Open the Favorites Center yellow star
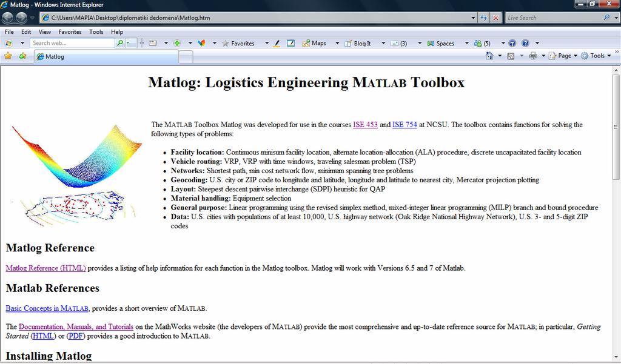The image size is (621, 364). pos(8,56)
